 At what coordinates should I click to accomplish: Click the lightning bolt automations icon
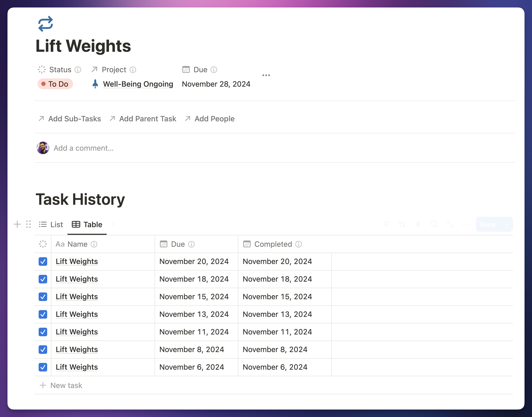tap(418, 224)
